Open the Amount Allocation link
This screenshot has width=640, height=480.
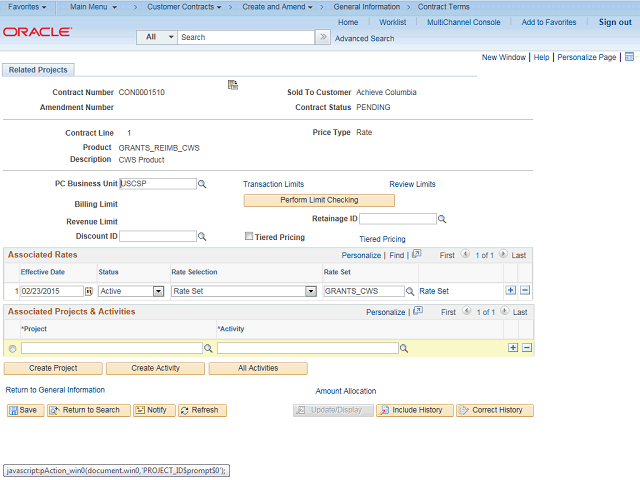pyautogui.click(x=346, y=391)
